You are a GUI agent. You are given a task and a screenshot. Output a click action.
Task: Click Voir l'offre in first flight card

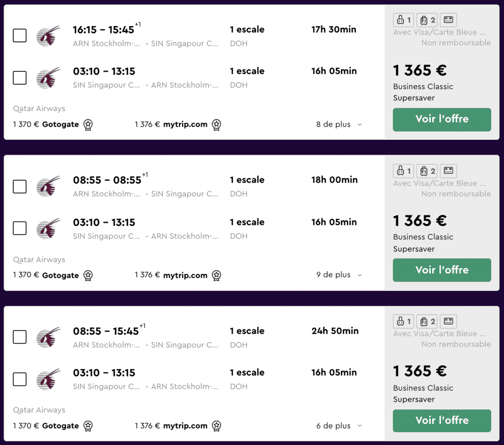point(441,119)
